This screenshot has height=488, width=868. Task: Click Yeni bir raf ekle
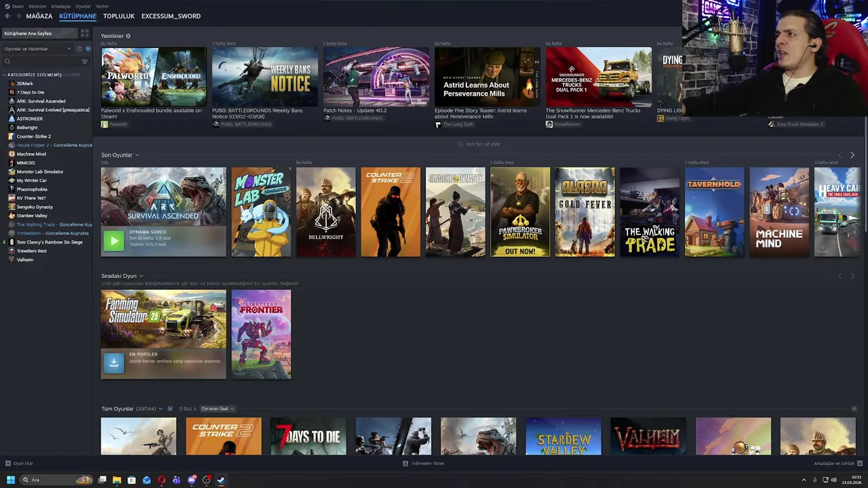click(479, 144)
